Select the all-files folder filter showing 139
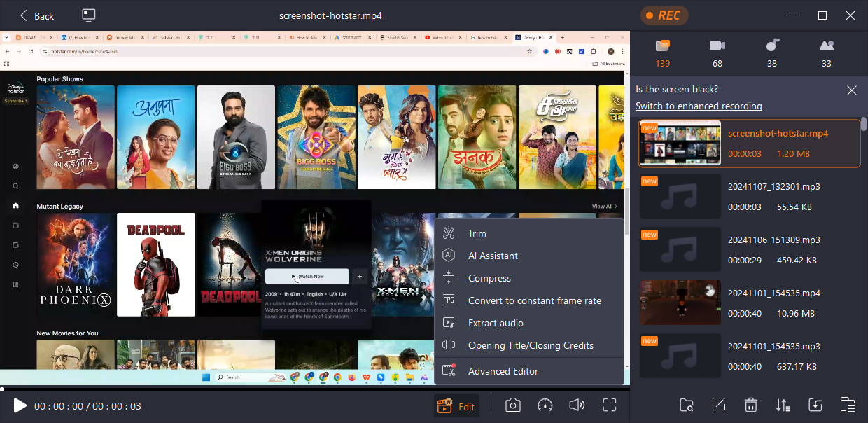The height and width of the screenshot is (423, 868). click(662, 53)
